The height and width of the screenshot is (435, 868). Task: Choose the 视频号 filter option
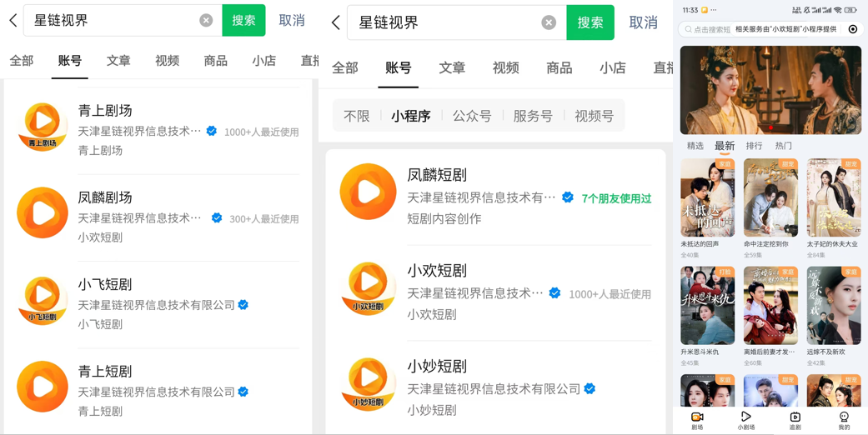(594, 117)
